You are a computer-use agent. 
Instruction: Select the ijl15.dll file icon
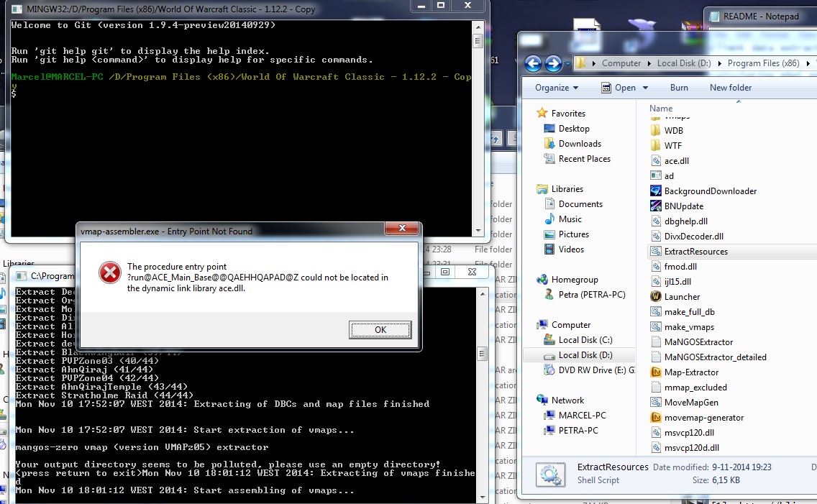pyautogui.click(x=656, y=281)
